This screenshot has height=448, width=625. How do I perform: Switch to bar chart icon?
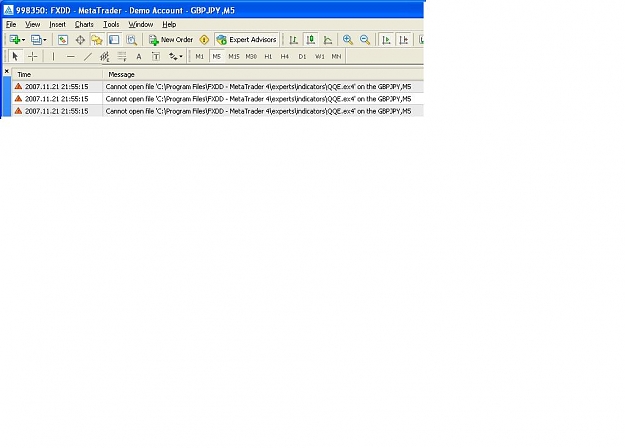pyautogui.click(x=293, y=40)
